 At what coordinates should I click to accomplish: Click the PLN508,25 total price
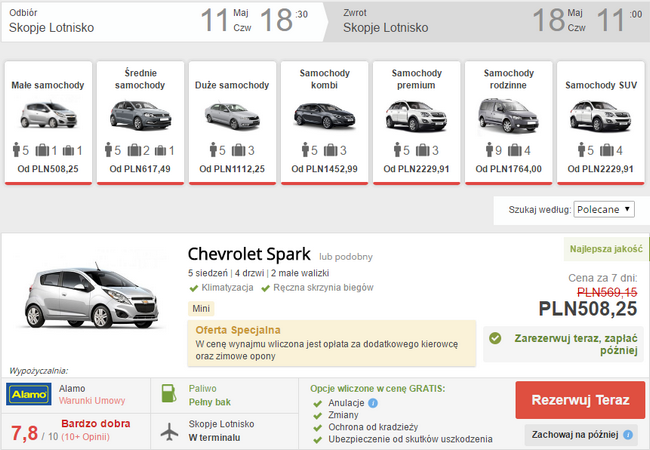click(x=588, y=309)
